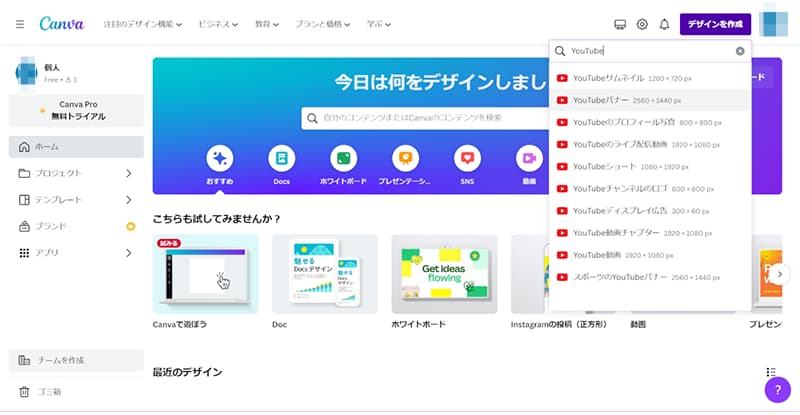This screenshot has width=800, height=415.
Task: Click the 個人 account name in sidebar
Action: coord(52,67)
